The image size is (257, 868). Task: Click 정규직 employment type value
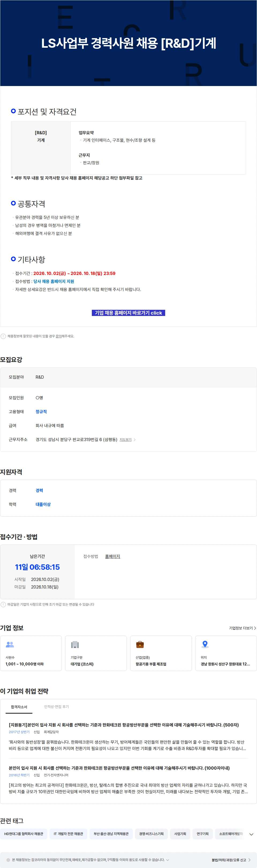tap(41, 411)
